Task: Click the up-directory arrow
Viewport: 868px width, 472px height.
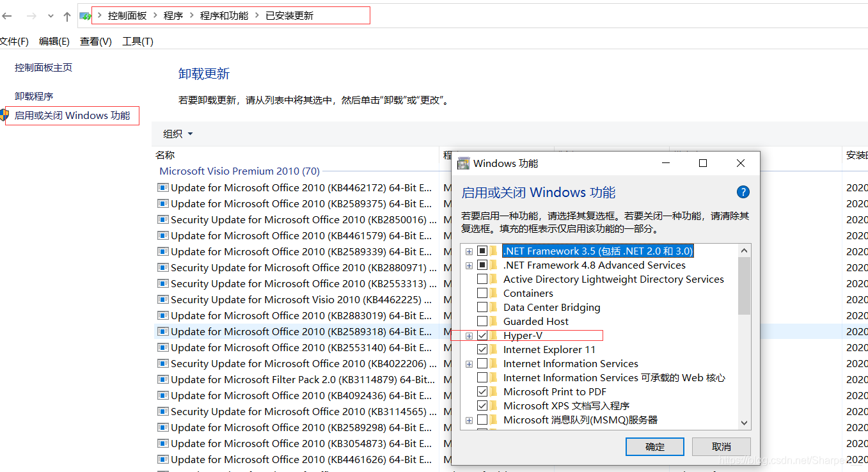Action: [x=67, y=16]
